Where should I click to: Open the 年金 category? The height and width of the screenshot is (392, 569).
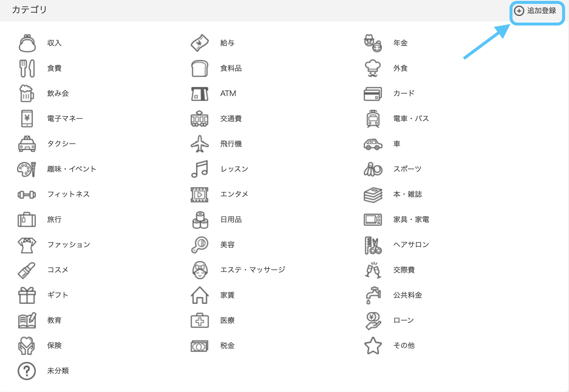pos(400,43)
